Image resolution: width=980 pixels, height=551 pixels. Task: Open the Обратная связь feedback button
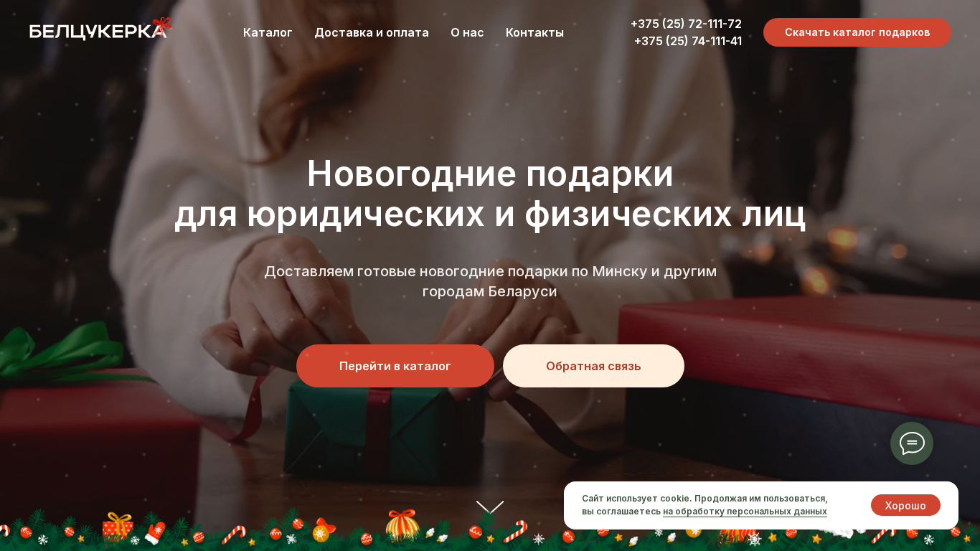593,366
